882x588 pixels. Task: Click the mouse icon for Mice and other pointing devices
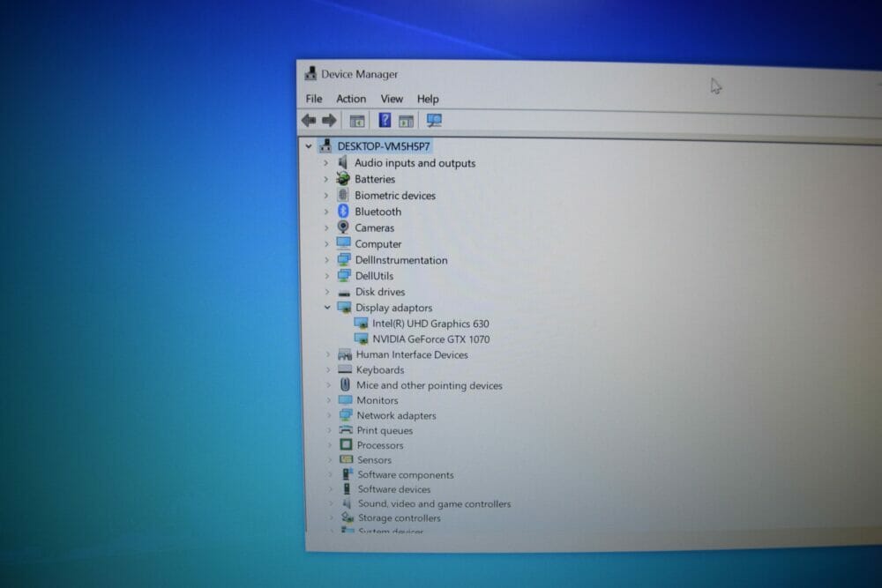click(346, 385)
